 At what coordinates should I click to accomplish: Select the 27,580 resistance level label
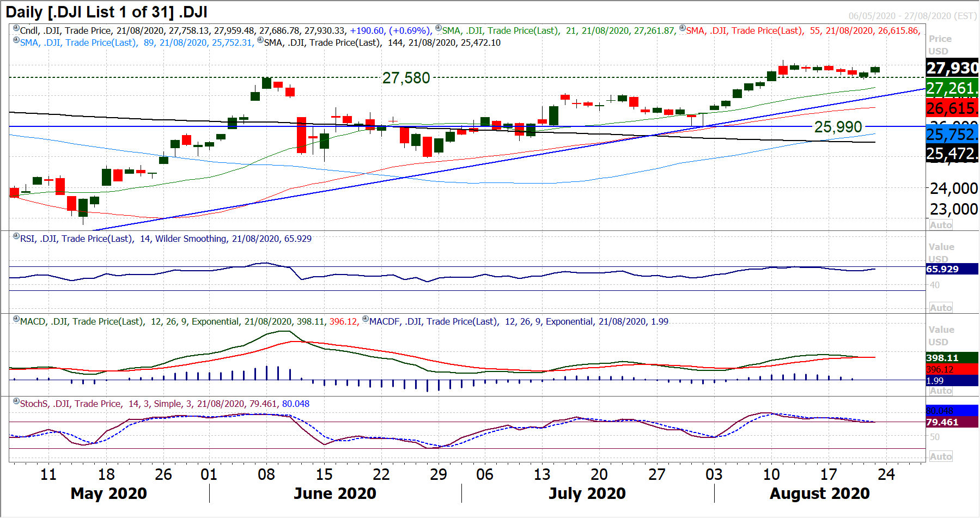coord(406,78)
